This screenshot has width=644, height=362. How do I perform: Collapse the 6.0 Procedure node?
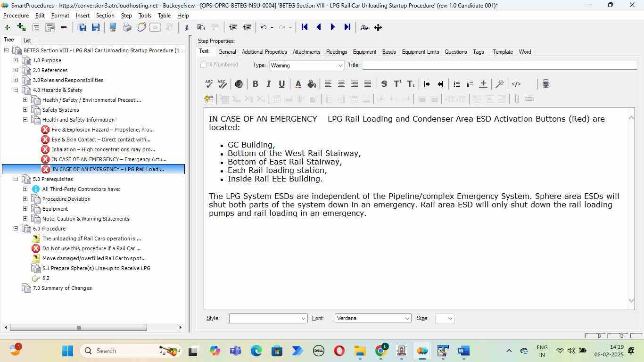point(16,229)
